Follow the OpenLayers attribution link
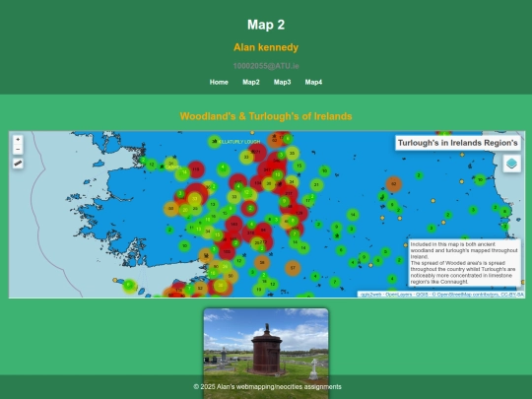 click(399, 295)
